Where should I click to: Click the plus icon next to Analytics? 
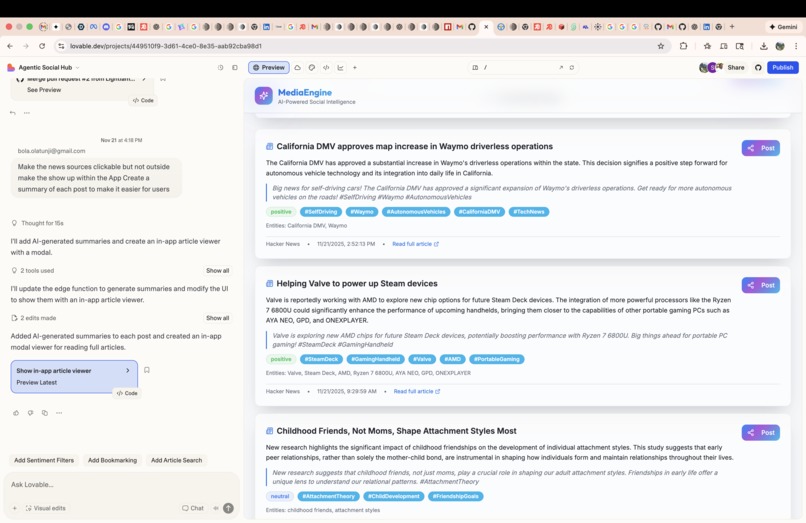[x=355, y=67]
